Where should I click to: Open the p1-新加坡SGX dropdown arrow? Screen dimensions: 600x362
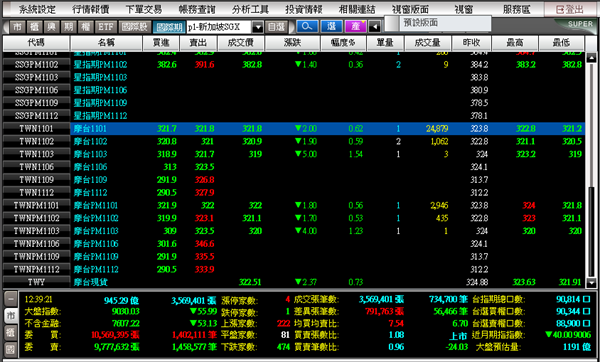coord(258,27)
